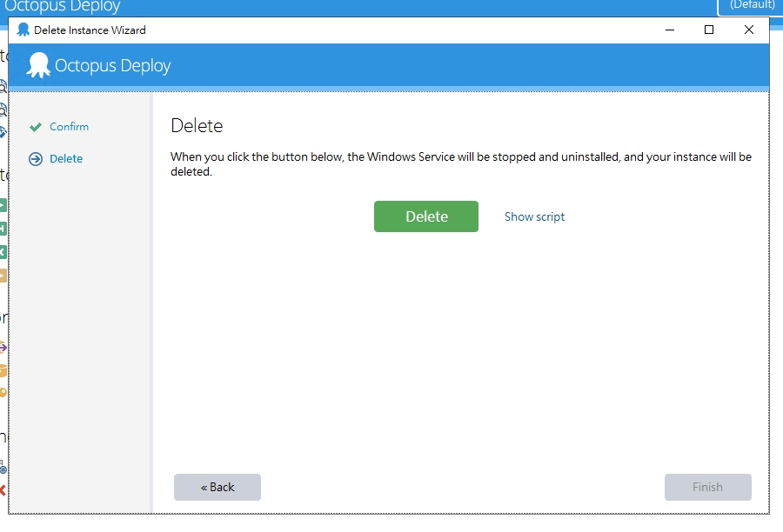Viewport: 783px width, 532px height.
Task: Click the arrow circle icon beside Delete
Action: 36,159
